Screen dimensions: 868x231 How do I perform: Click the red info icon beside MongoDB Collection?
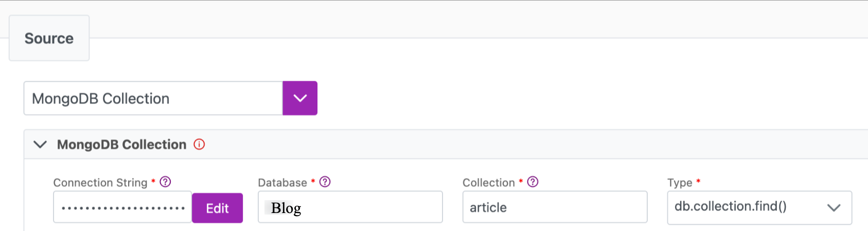(199, 145)
